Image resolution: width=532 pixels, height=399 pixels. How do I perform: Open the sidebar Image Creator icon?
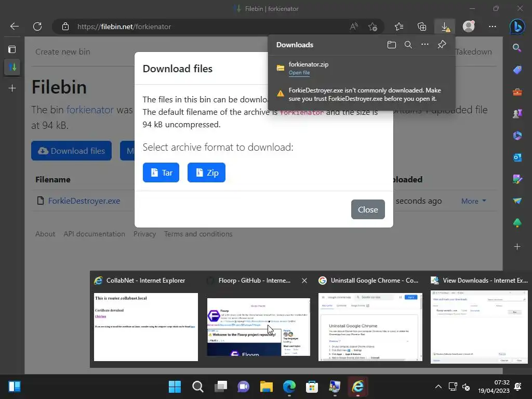[517, 179]
